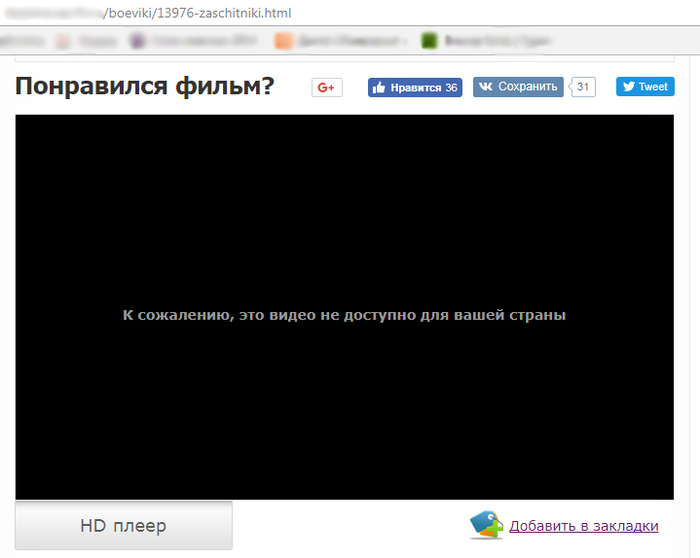
Task: Click the VK logo on Сохранить button
Action: (x=485, y=87)
